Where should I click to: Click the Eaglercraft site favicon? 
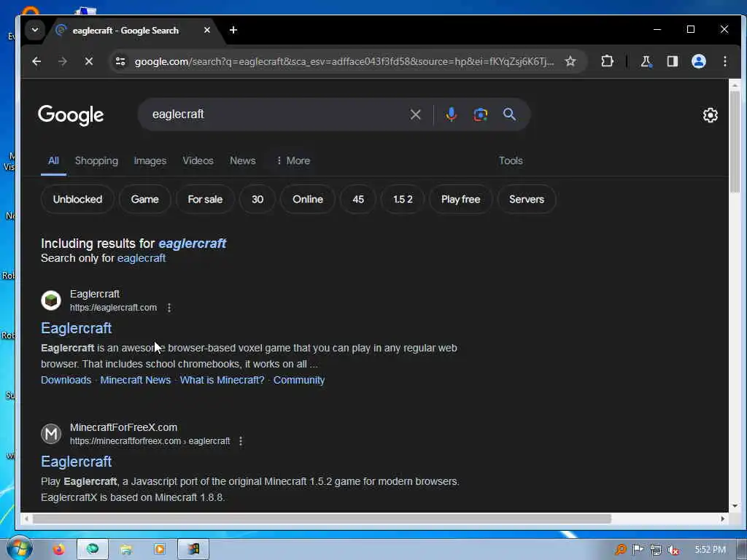tap(51, 300)
